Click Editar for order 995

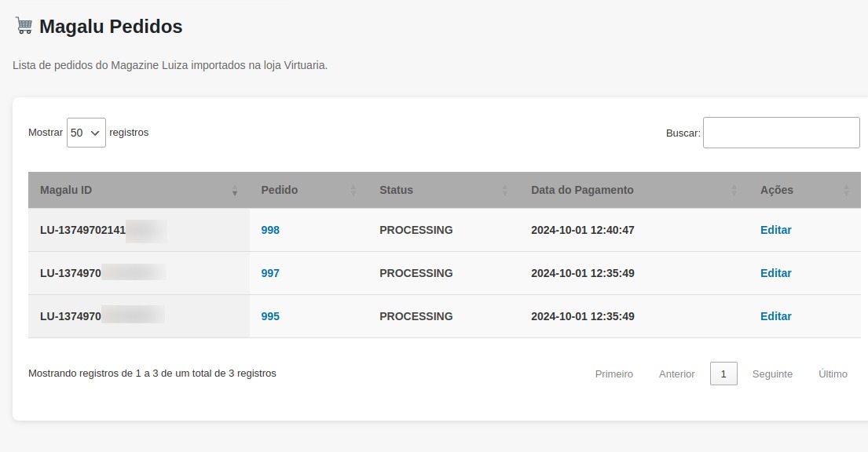775,316
